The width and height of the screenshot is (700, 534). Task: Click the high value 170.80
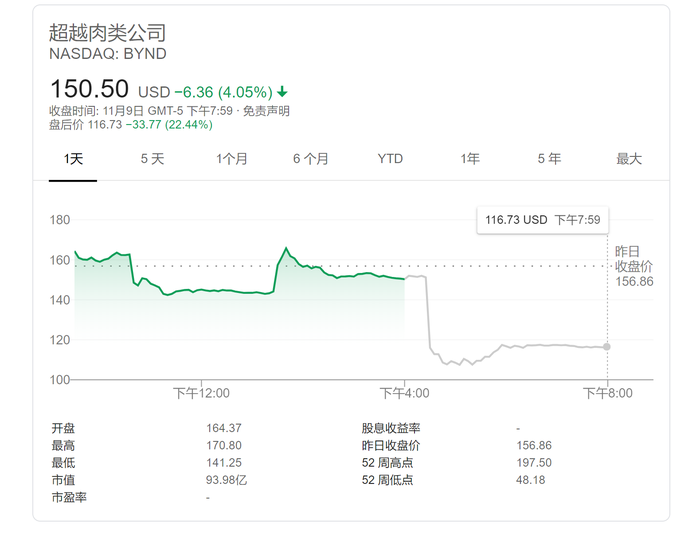(x=224, y=446)
